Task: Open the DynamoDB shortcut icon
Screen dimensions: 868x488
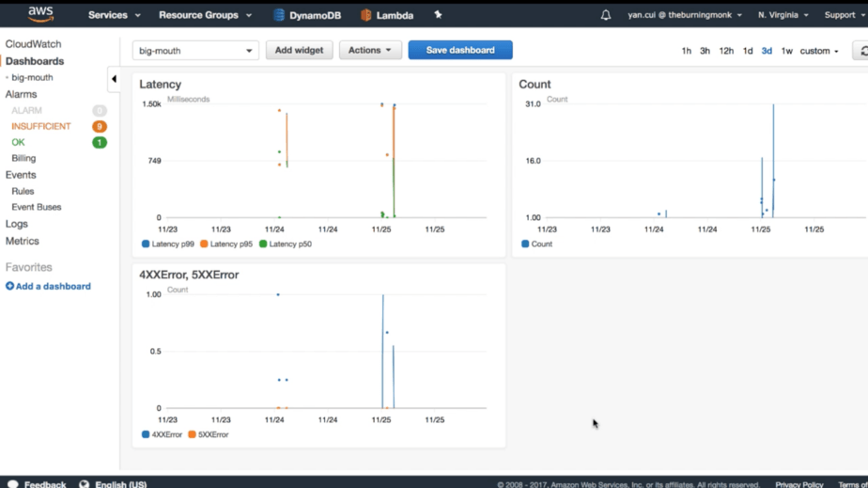Action: point(279,15)
